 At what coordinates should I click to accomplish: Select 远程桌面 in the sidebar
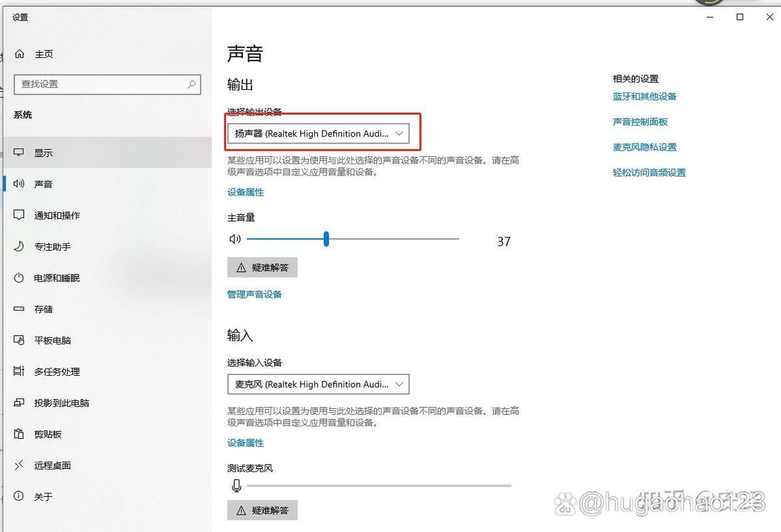click(x=108, y=465)
